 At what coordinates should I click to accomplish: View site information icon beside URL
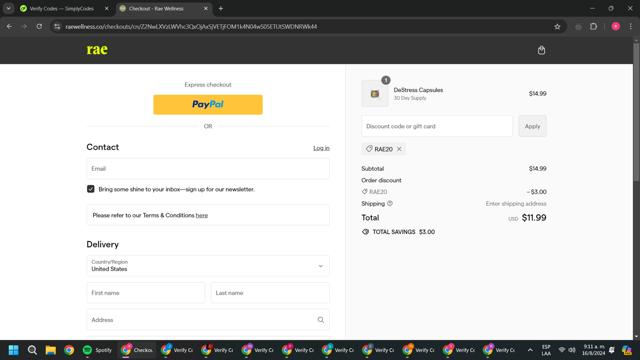point(57,27)
